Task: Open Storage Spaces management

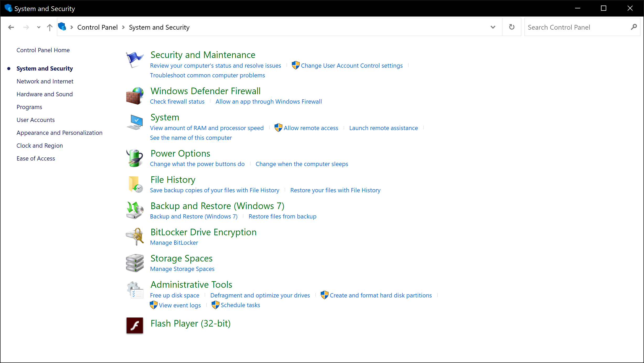Action: pos(183,269)
